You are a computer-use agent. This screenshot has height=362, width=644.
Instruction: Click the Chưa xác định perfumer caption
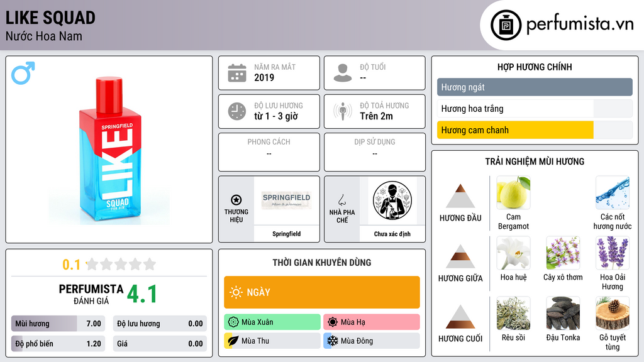(x=392, y=234)
